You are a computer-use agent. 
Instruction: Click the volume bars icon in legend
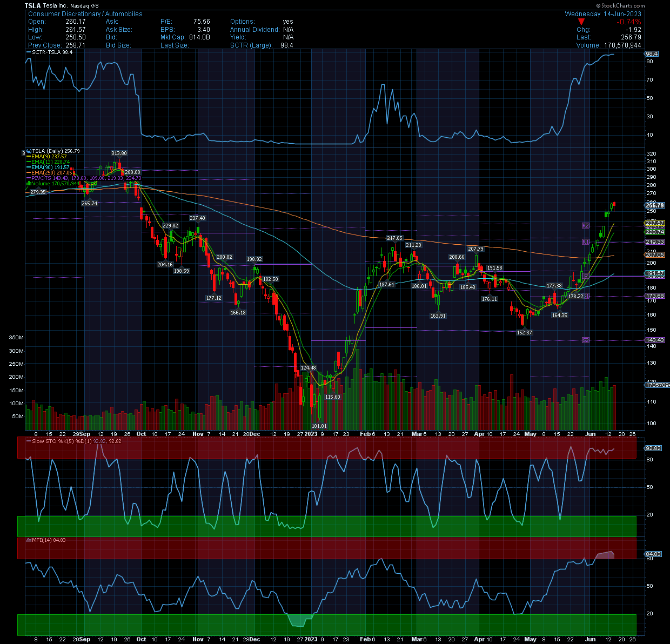[29, 184]
